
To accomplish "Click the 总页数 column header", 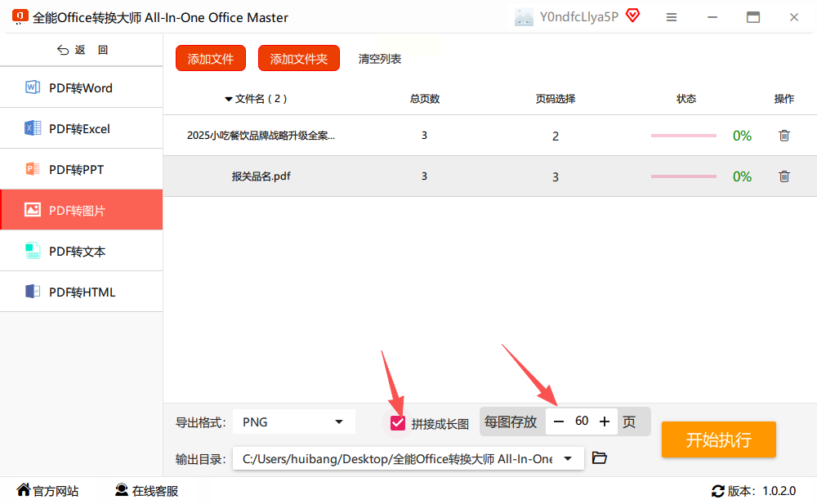I will 425,99.
